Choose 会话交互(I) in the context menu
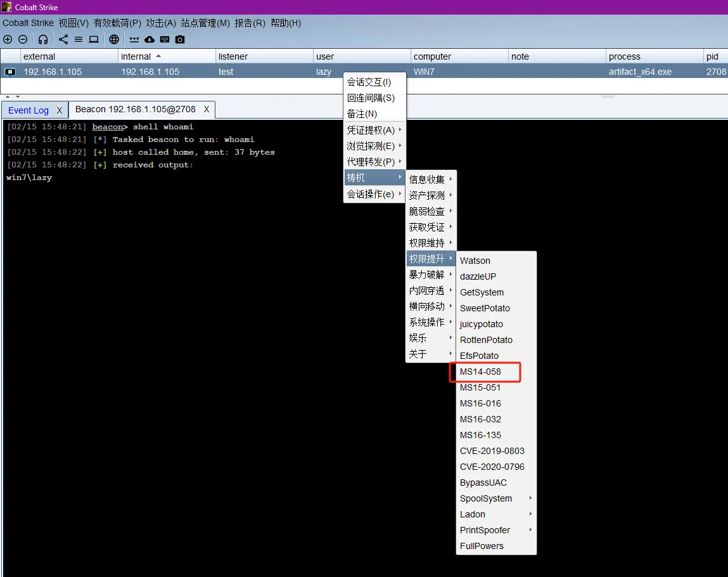This screenshot has width=728, height=577. 374,82
